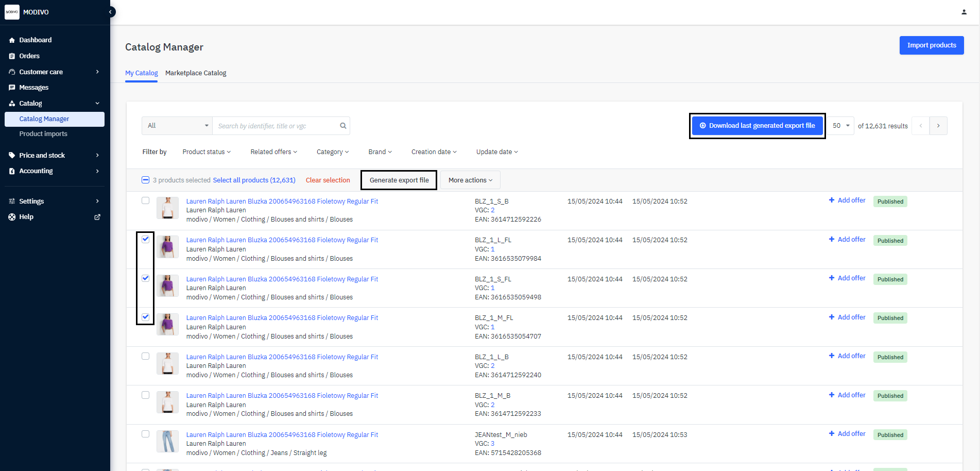This screenshot has height=471, width=980.
Task: Click the Dashboard home icon
Action: 12,40
